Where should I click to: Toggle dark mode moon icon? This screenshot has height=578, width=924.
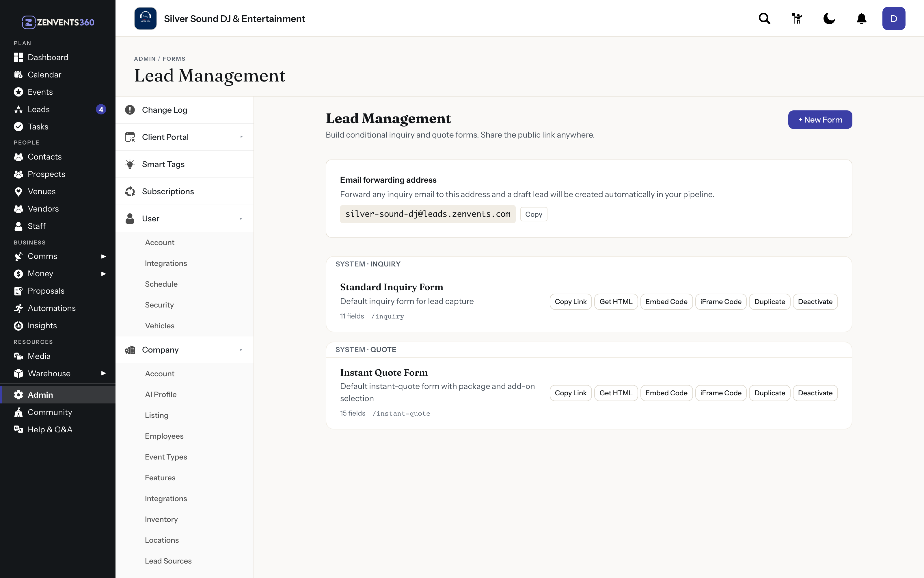tap(829, 18)
